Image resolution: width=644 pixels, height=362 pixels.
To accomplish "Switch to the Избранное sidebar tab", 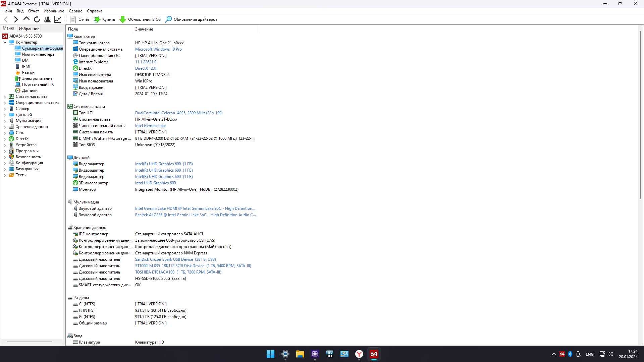I will click(29, 28).
